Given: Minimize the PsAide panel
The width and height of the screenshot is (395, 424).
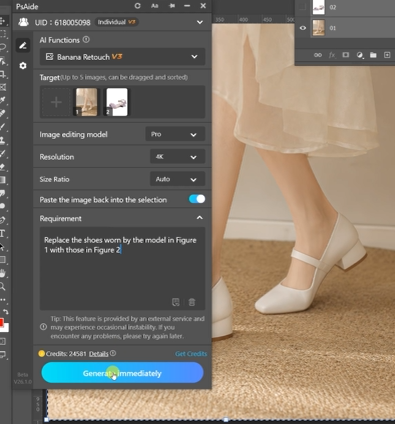Looking at the screenshot, I should click(187, 6).
